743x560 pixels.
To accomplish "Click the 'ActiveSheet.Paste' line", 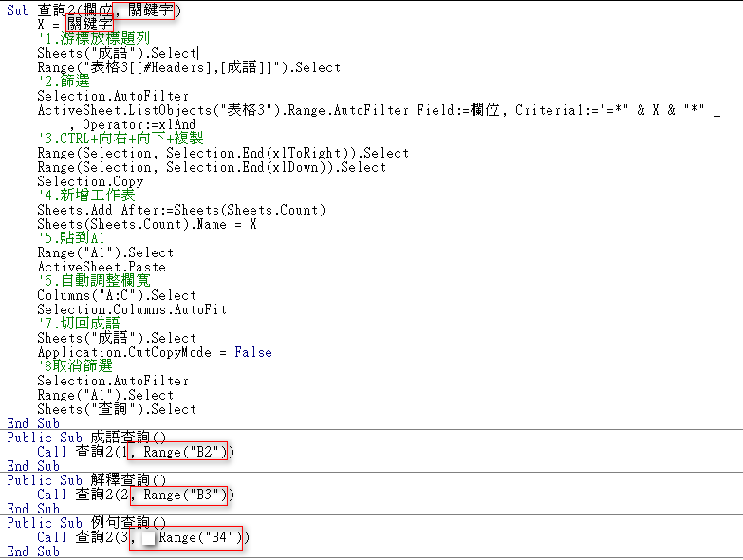I will (102, 267).
